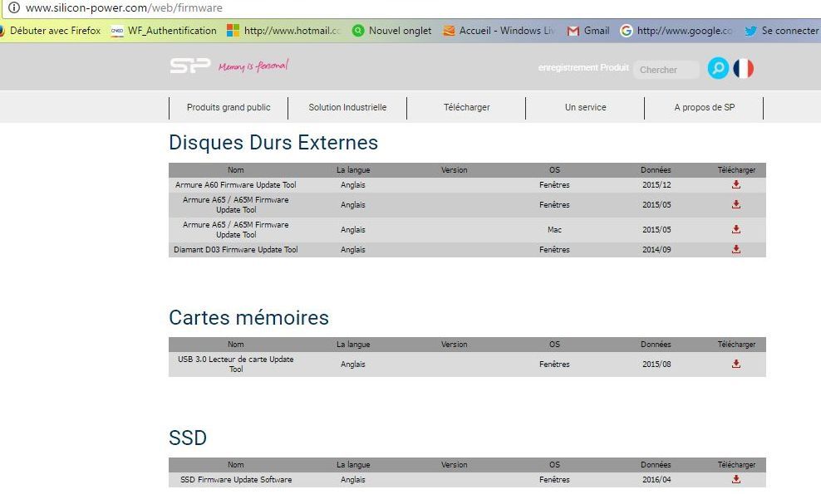The image size is (821, 504).
Task: Click the '2014/09' date cell
Action: pyautogui.click(x=656, y=250)
